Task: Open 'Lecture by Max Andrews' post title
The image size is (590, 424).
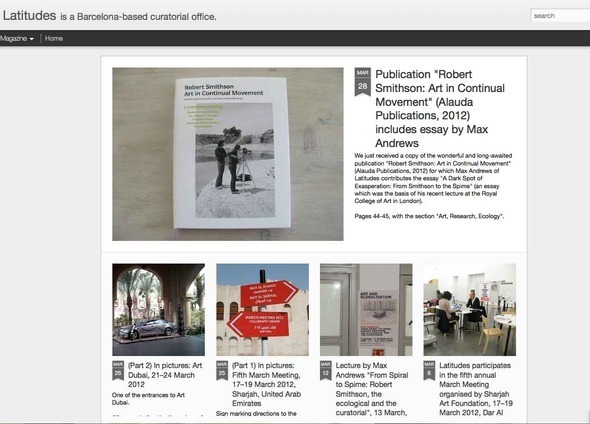Action: [372, 389]
